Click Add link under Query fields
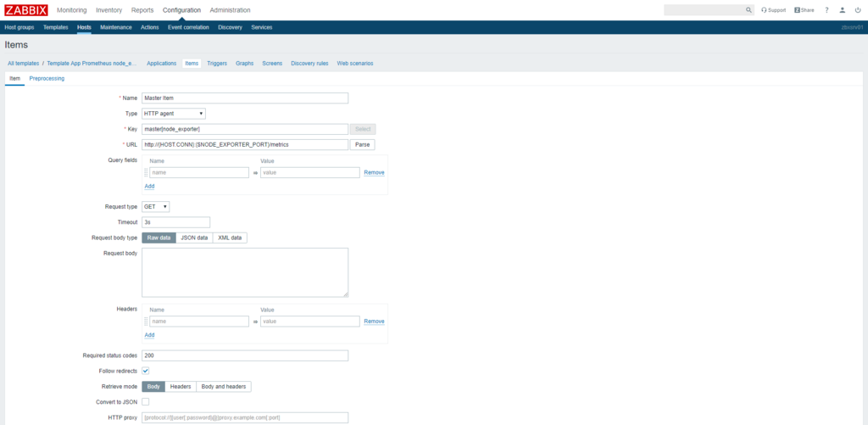 point(149,186)
